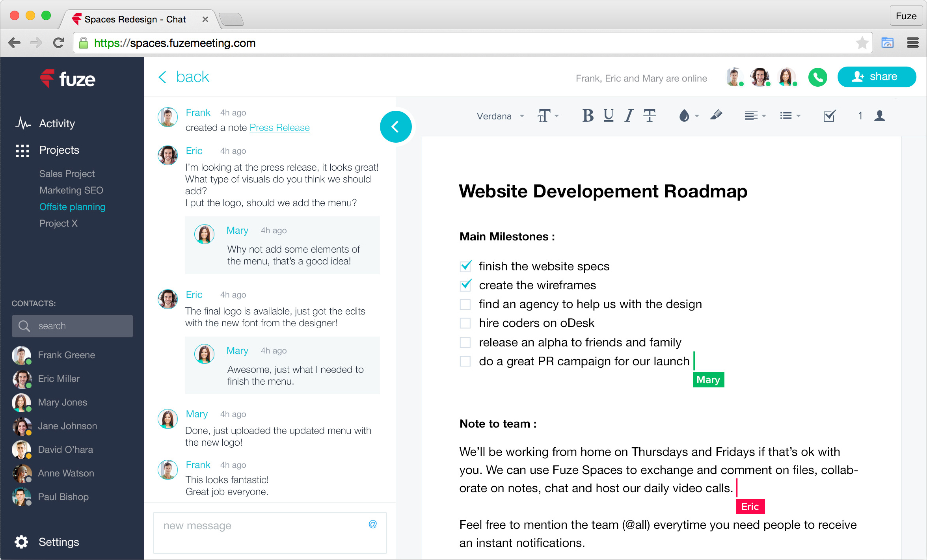Check 'do a great PR campaign'
927x560 pixels.
465,361
